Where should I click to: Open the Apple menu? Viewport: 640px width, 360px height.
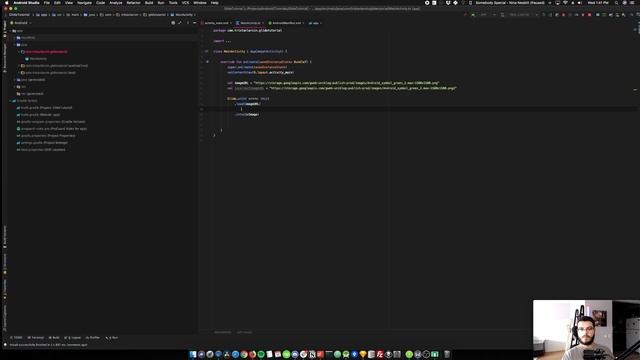point(7,2)
